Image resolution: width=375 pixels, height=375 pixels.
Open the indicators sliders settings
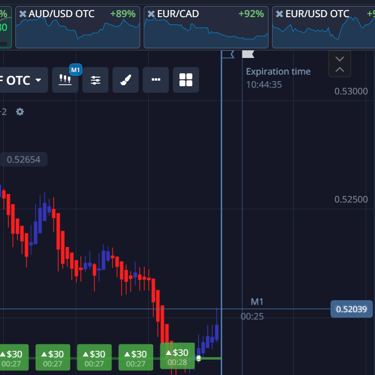point(95,80)
